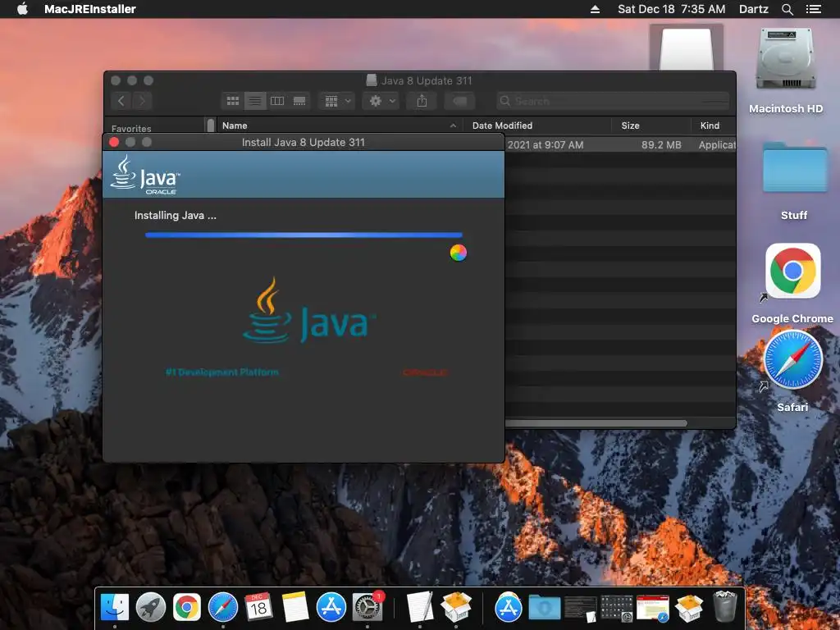This screenshot has width=840, height=630.
Task: Open Dartz user menu
Action: pyautogui.click(x=754, y=9)
